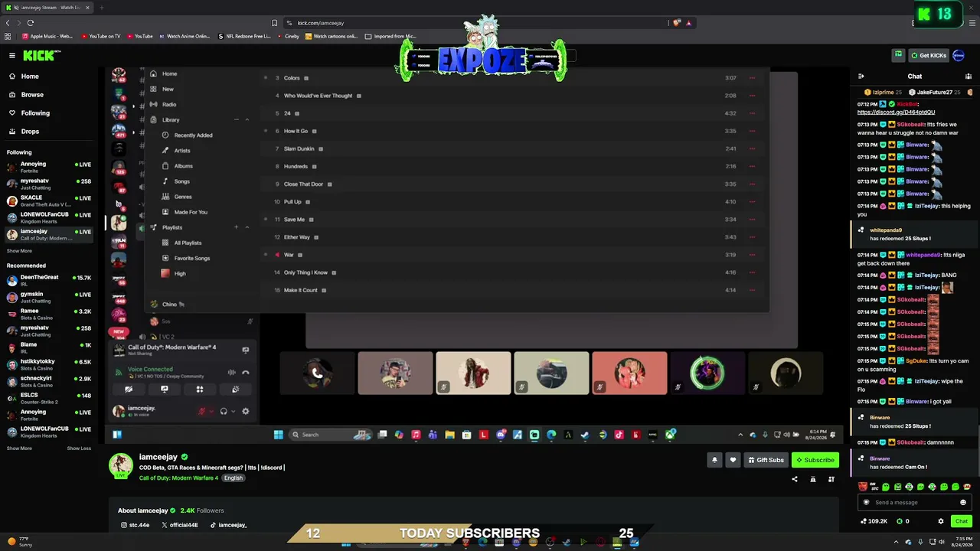Show more followed channels
Screen dimensions: 980x551
(x=19, y=251)
